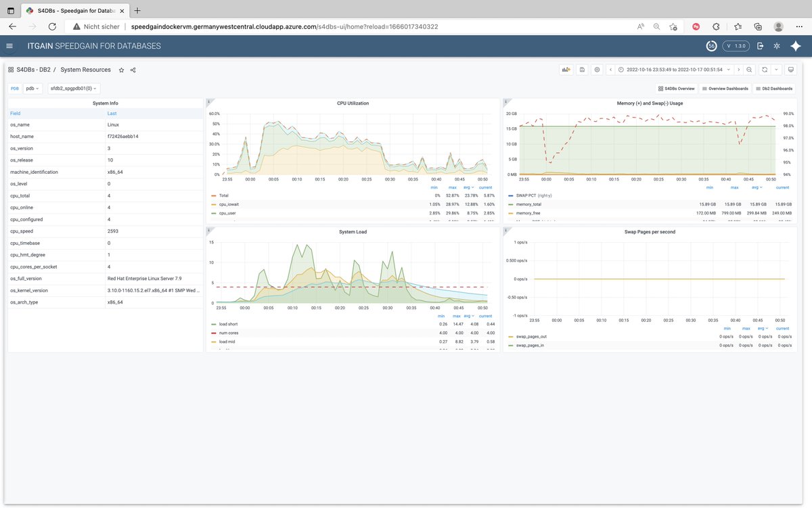Go to S4DBs Overview
The height and width of the screenshot is (508, 812).
click(x=678, y=88)
